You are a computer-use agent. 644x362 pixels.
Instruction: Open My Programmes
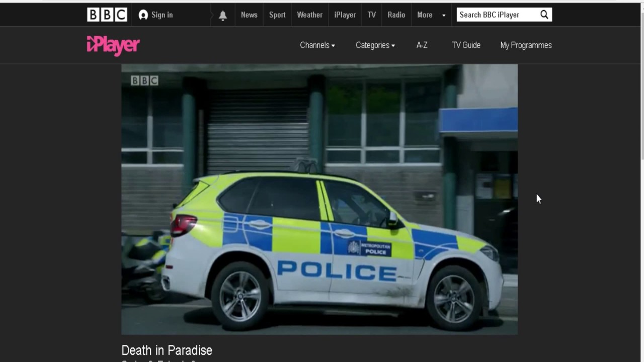pos(526,45)
